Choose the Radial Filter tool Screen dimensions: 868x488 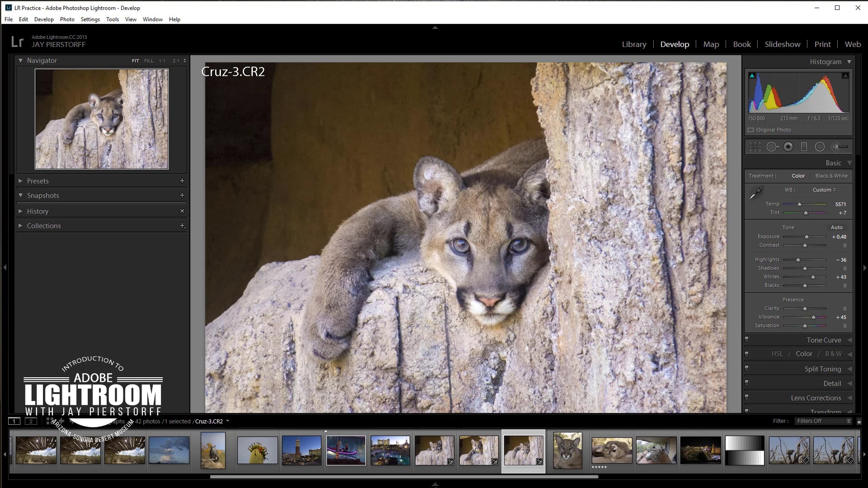[820, 147]
